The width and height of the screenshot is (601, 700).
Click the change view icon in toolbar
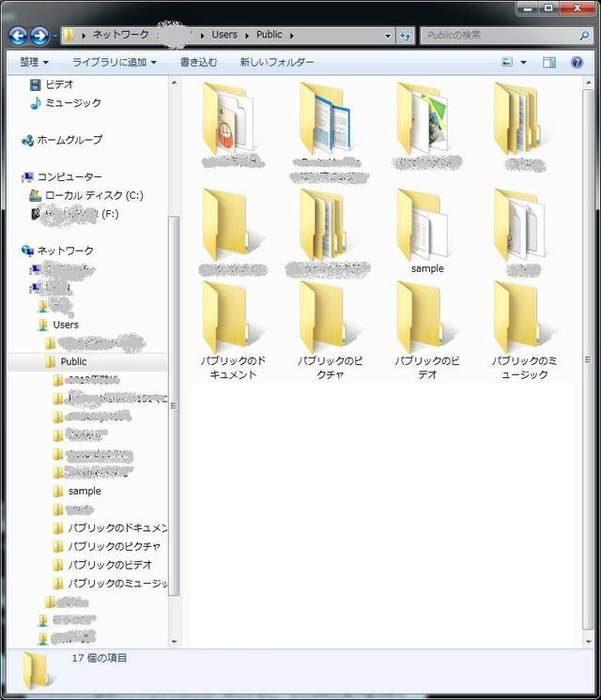tap(508, 63)
